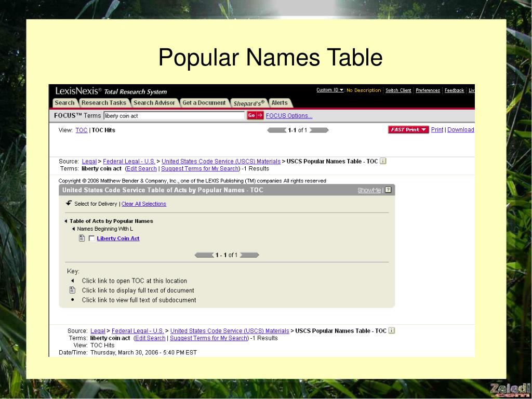Click the United States Code Service Table heading
532x399 pixels.
click(163, 190)
